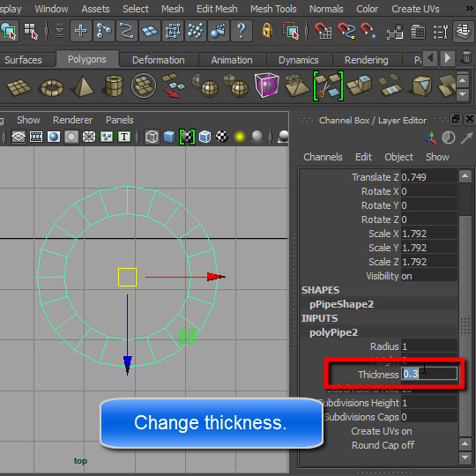Open Channel Box Object menu
The width and height of the screenshot is (476, 476).
click(398, 157)
